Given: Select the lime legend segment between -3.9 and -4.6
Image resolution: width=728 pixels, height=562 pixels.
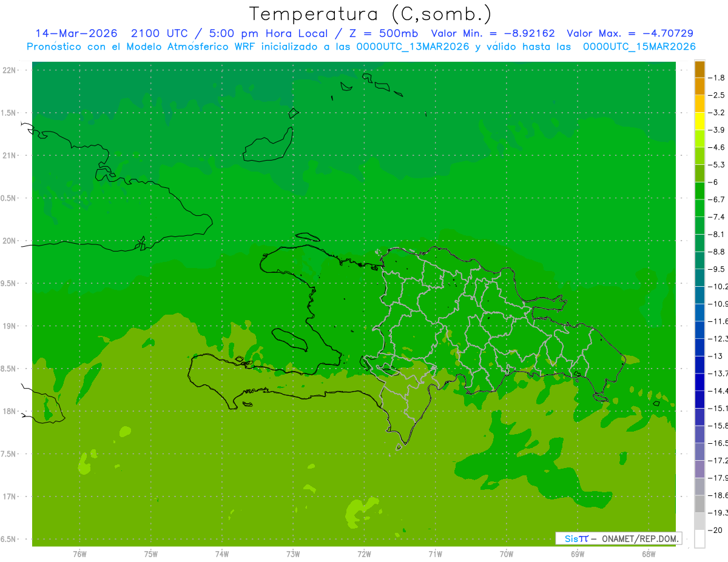Looking at the screenshot, I should 699,139.
